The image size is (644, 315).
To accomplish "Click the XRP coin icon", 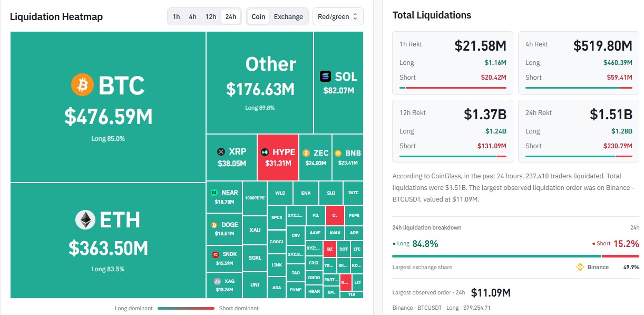I will 221,152.
